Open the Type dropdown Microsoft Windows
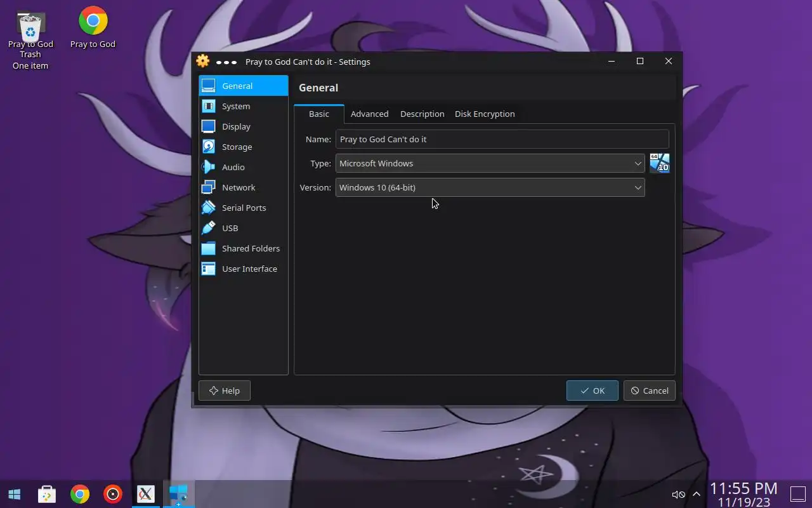The image size is (812, 508). (x=490, y=163)
